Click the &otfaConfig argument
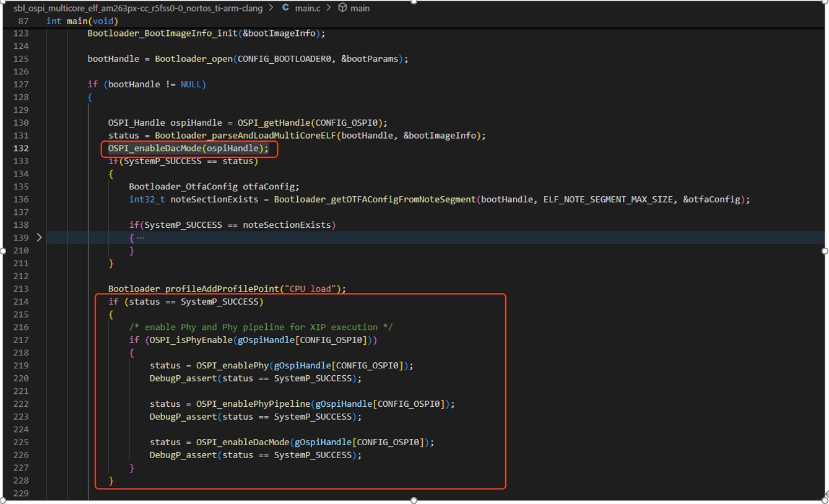829x504 pixels. click(711, 199)
